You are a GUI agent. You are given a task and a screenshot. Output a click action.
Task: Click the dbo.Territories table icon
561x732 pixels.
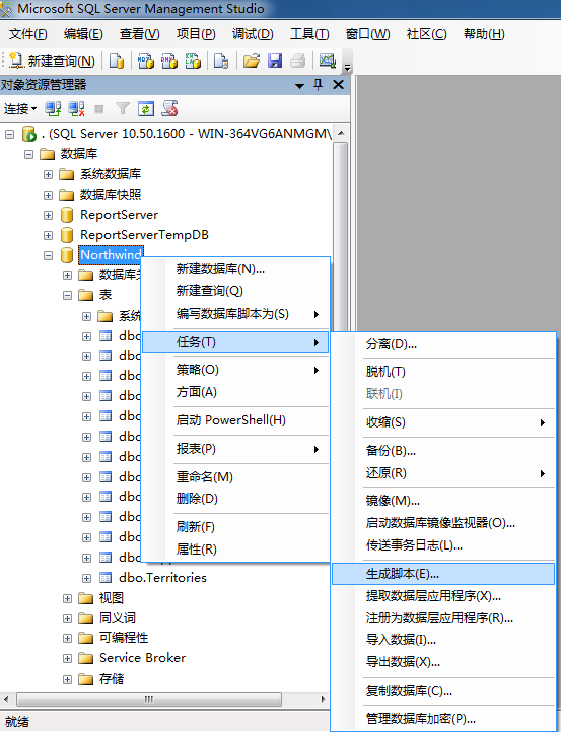[105, 578]
